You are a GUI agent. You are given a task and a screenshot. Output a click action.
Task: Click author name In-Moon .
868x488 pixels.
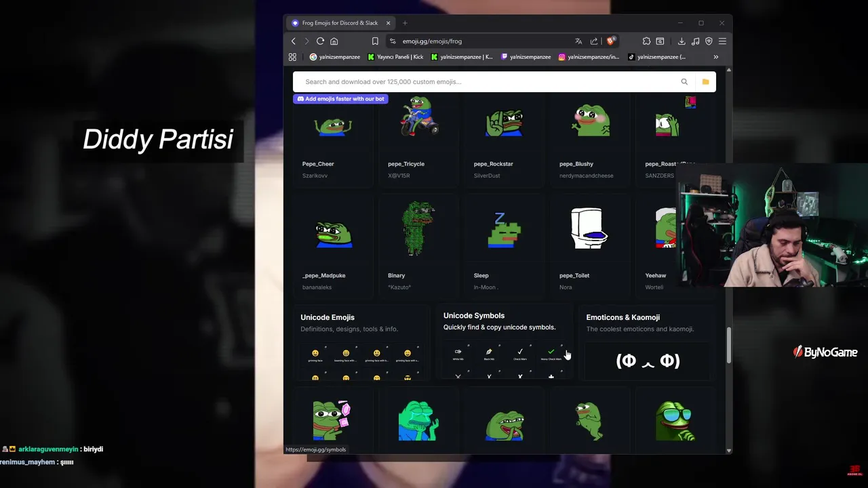pyautogui.click(x=486, y=287)
